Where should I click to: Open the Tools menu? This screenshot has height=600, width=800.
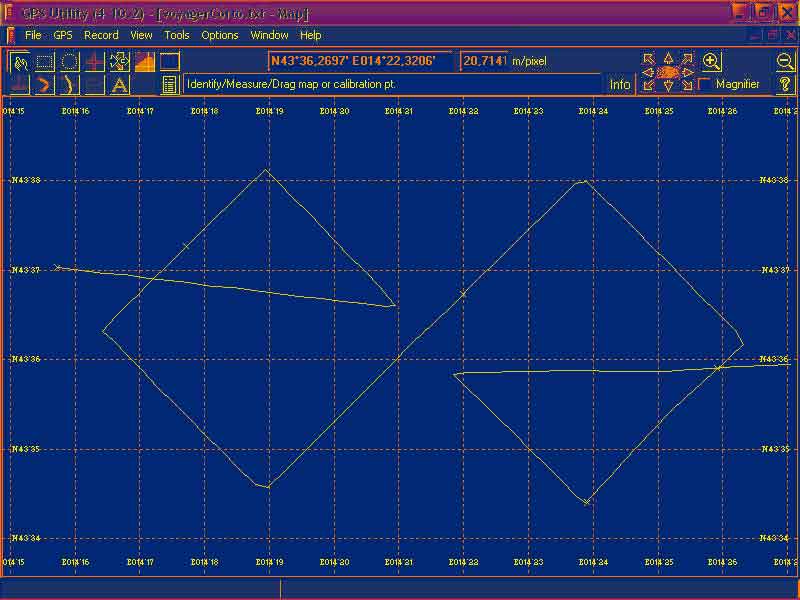click(x=177, y=35)
